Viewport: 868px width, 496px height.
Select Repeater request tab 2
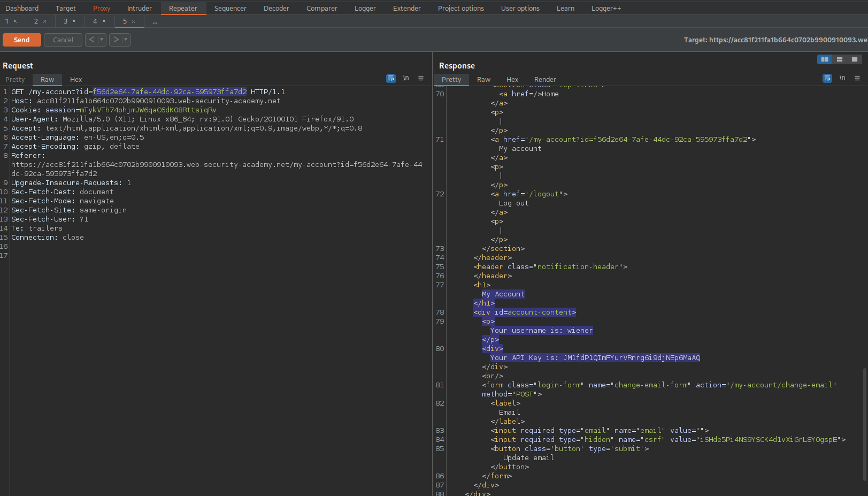36,21
